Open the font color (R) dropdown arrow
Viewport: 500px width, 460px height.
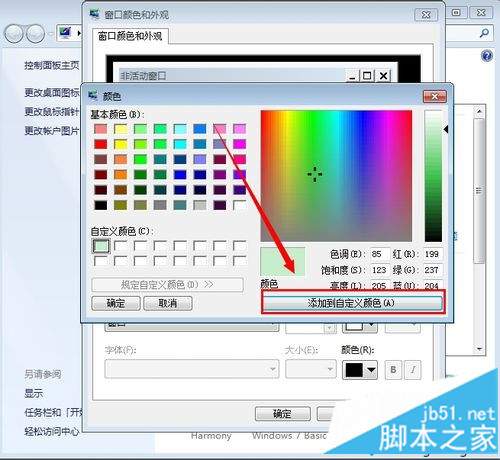371,370
